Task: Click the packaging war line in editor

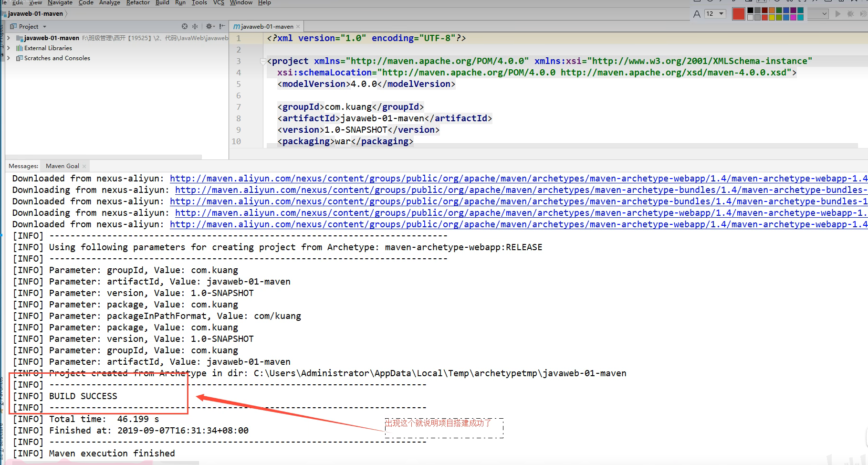Action: pos(345,141)
